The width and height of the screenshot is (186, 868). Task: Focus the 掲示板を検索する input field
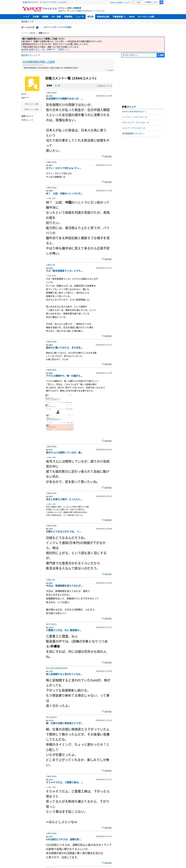139,55
